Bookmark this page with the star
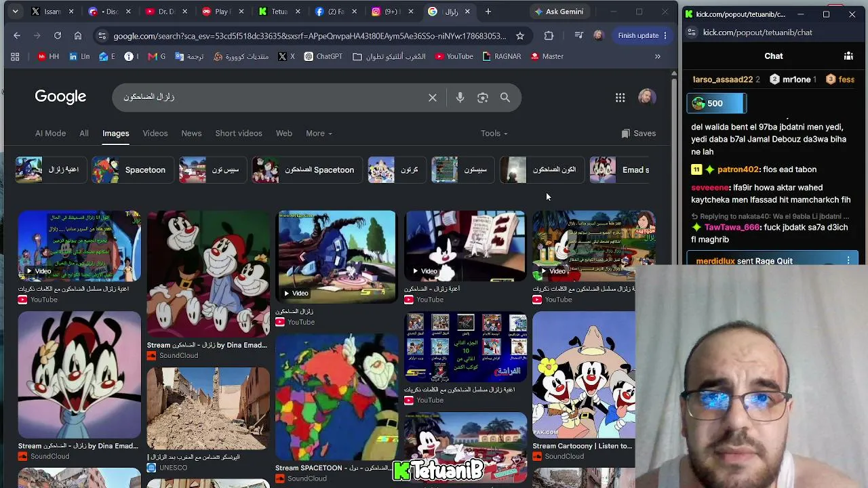Image resolution: width=868 pixels, height=488 pixels. pyautogui.click(x=520, y=35)
